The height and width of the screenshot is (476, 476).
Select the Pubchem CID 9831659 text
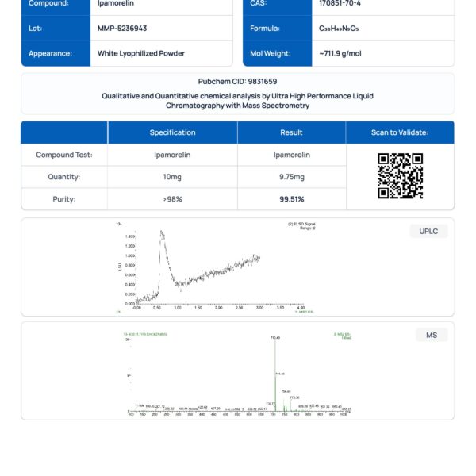pos(237,82)
